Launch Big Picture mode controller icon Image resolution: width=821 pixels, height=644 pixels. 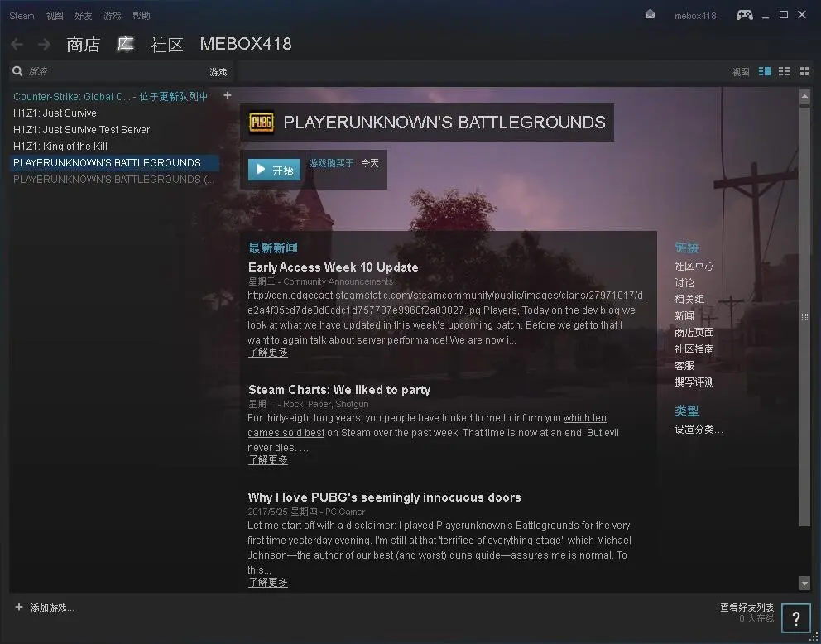[745, 15]
